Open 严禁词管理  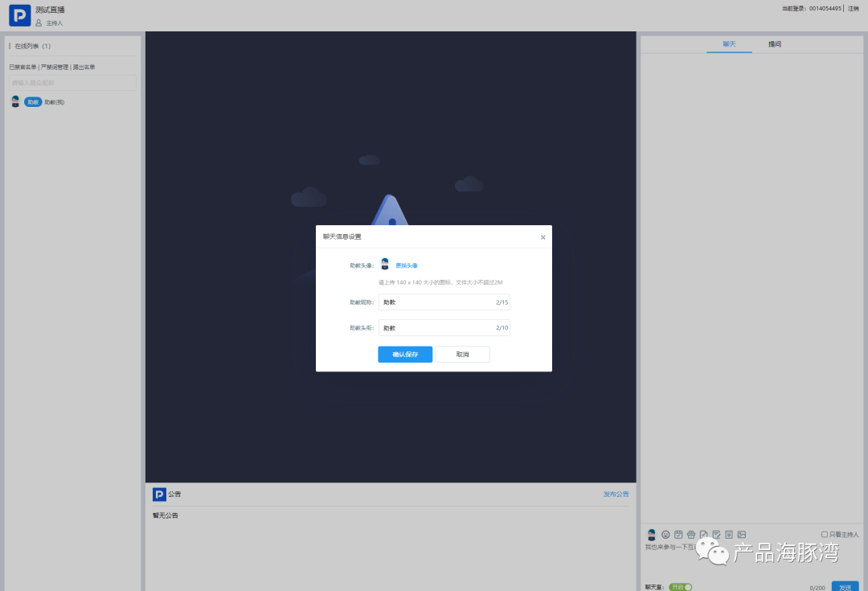pyautogui.click(x=55, y=67)
